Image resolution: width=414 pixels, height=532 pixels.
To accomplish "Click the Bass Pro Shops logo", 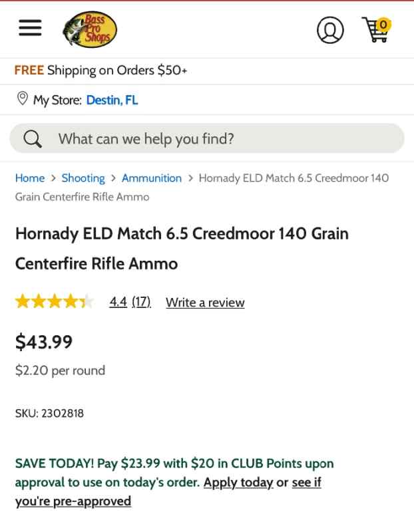I will pos(90,29).
